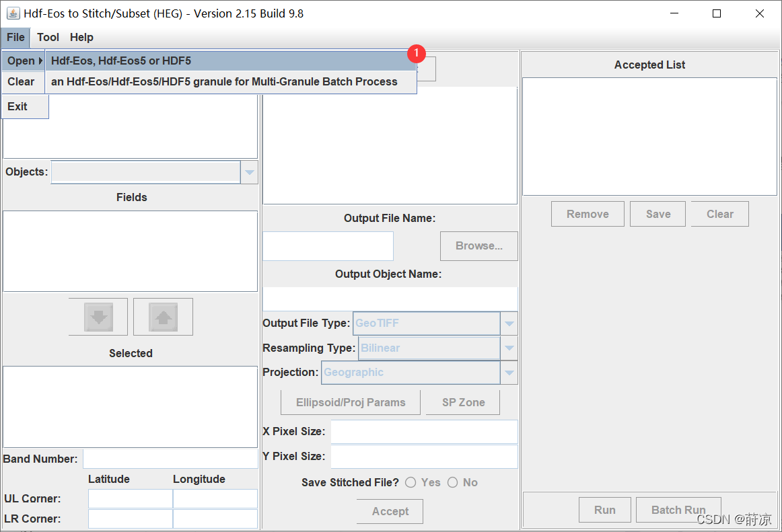The image size is (782, 532).
Task: Expand the Projection Geographic dropdown
Action: click(x=509, y=373)
